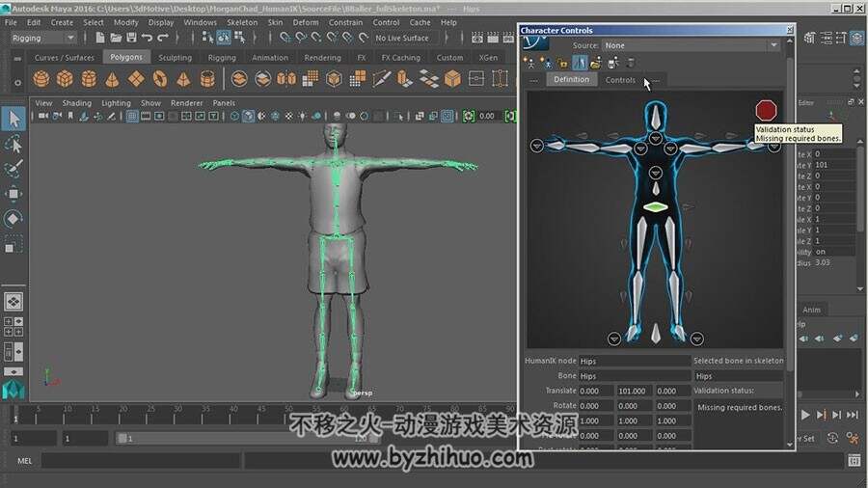Click the MEL script type label
868x488 pixels.
(x=25, y=461)
